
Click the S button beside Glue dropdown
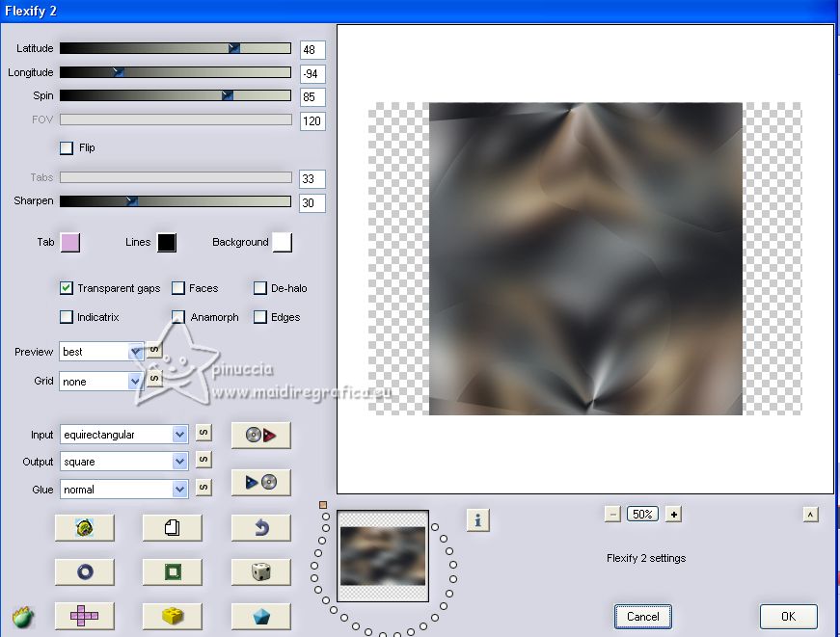pos(203,488)
